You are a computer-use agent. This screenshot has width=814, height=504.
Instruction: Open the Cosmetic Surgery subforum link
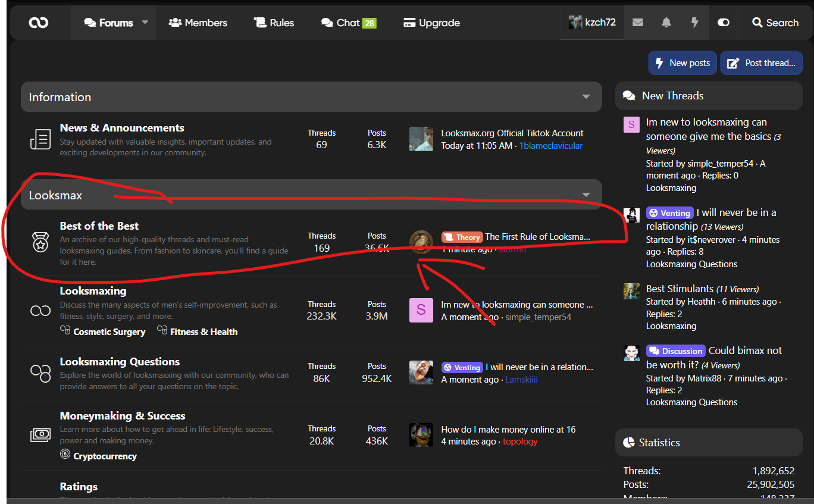[109, 332]
